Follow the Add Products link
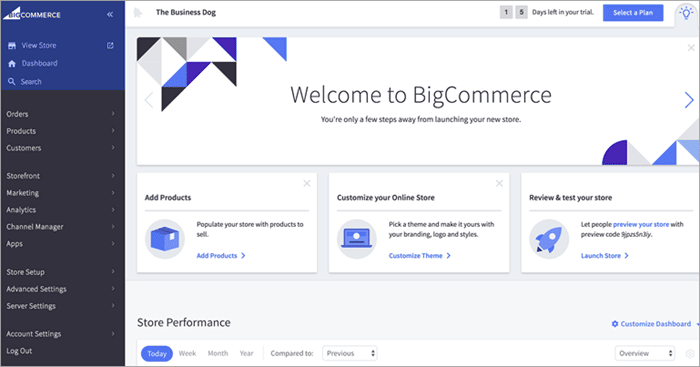This screenshot has width=700, height=367. pos(221,256)
